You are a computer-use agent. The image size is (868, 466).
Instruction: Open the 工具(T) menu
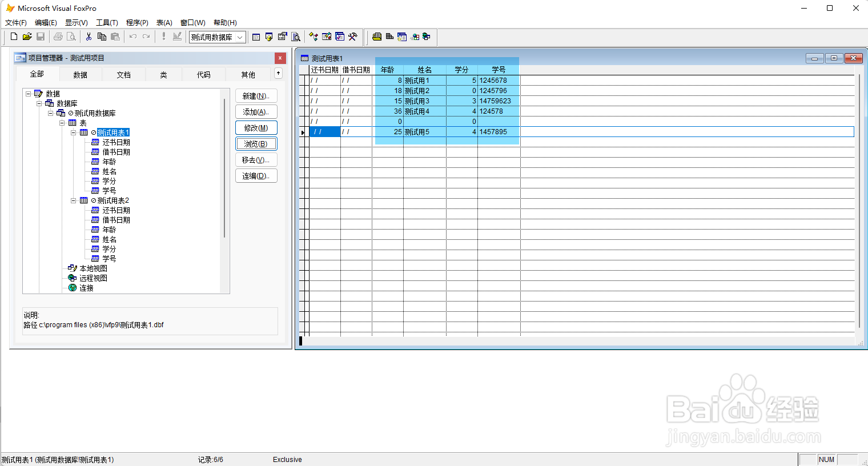107,23
